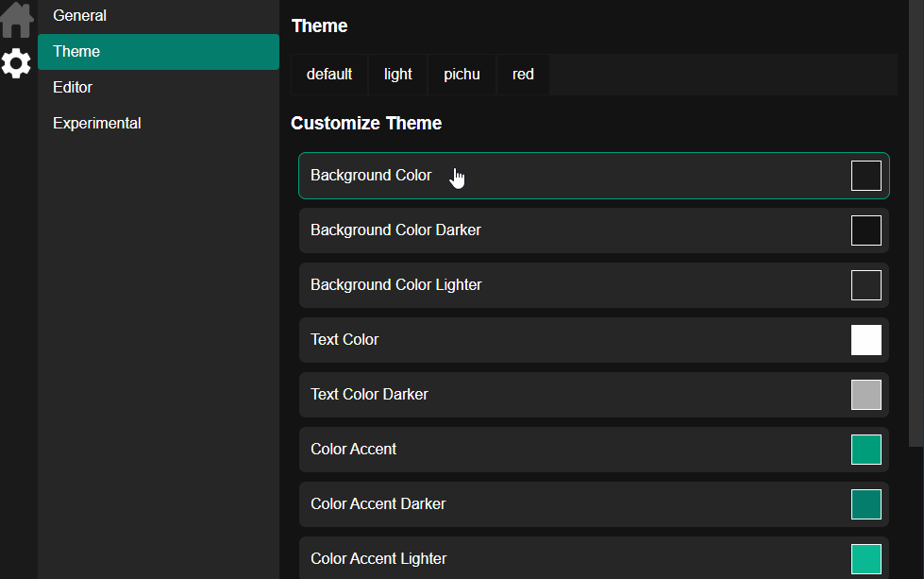Screen dimensions: 924x579
Task: Choose the pichu theme preset
Action: point(462,75)
